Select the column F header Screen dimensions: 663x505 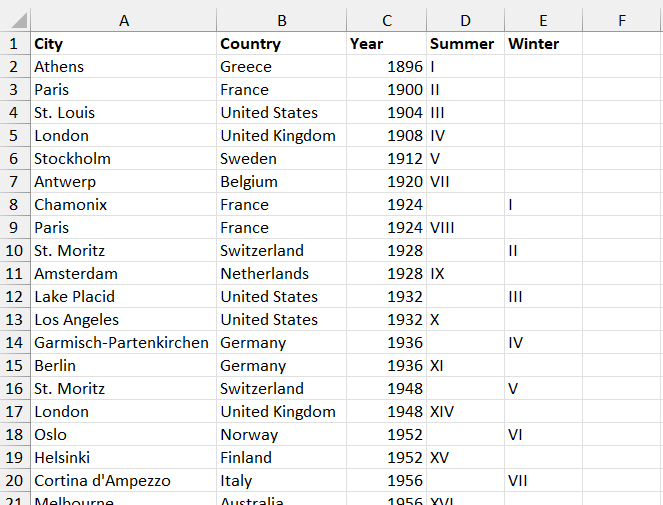click(622, 20)
